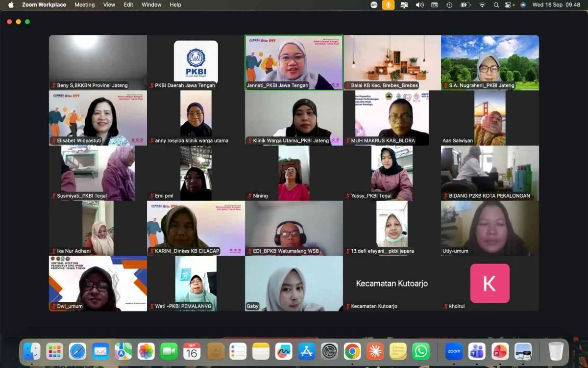Click the name label "Gaby"
This screenshot has height=368, width=588.
coord(252,306)
